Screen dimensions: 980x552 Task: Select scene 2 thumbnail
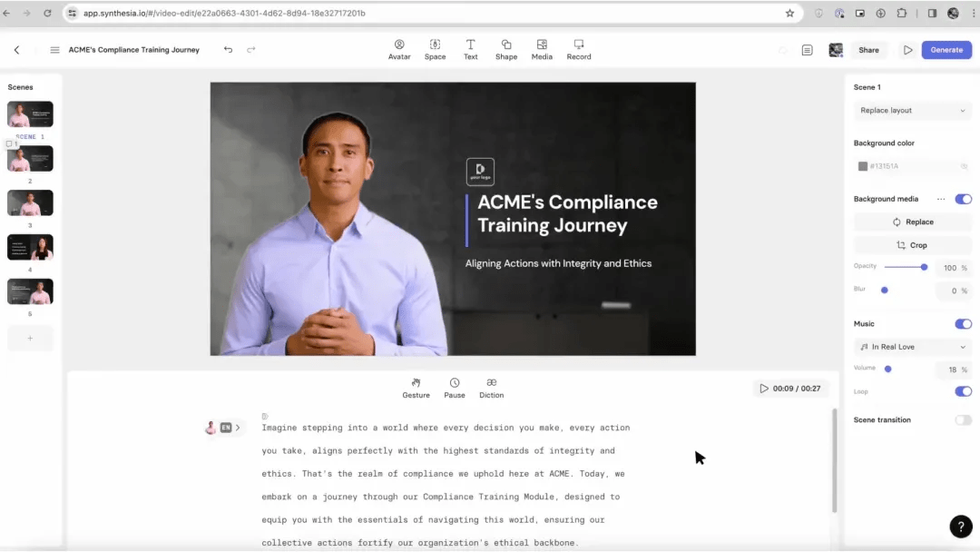click(30, 159)
